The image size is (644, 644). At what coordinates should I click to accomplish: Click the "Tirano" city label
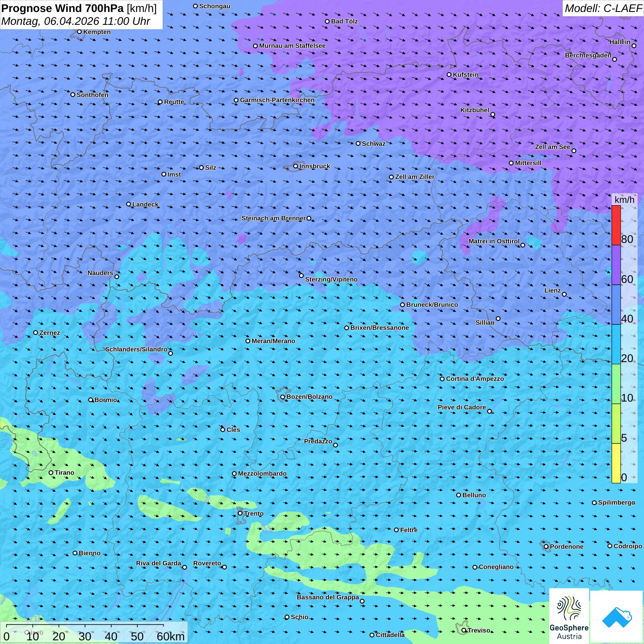pyautogui.click(x=64, y=472)
